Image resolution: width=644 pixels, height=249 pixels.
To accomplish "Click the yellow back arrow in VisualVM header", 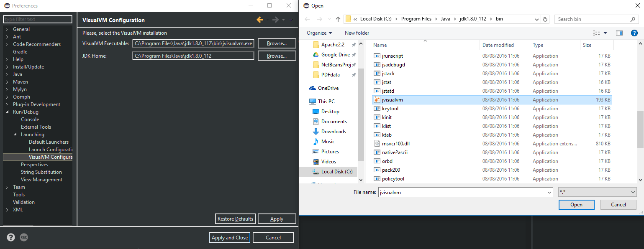I will click(x=260, y=19).
